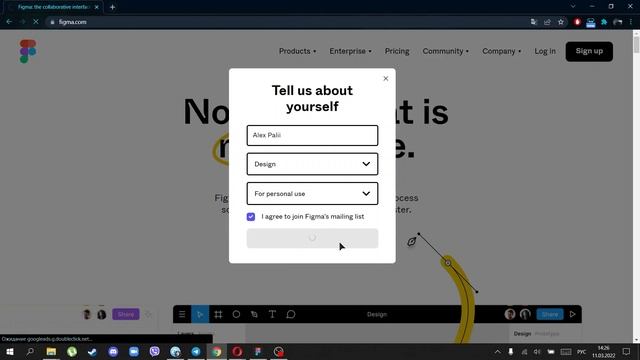Close the 'Tell us about yourself' dialog

[386, 78]
